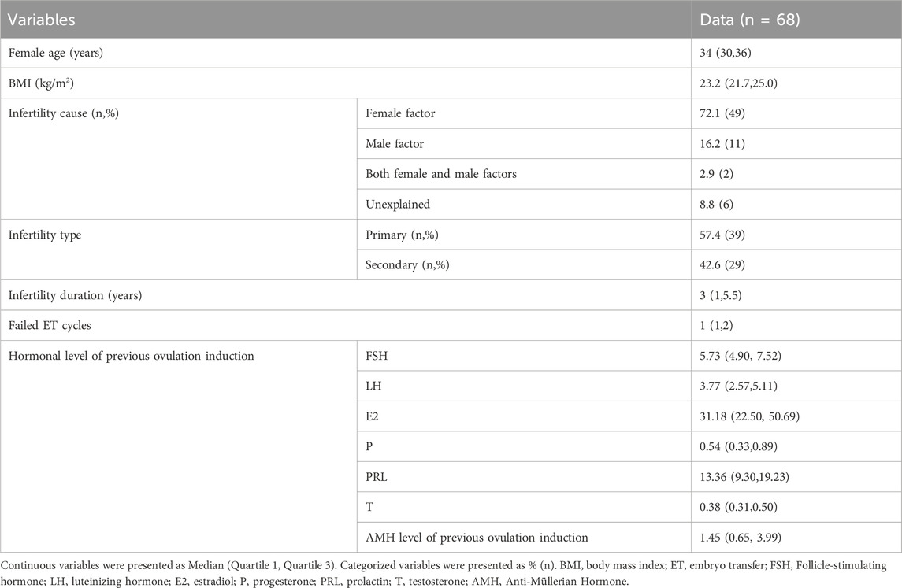Viewport: 902px width, 588px height.
Task: Select the PRL hormone cell
Action: pos(377,476)
